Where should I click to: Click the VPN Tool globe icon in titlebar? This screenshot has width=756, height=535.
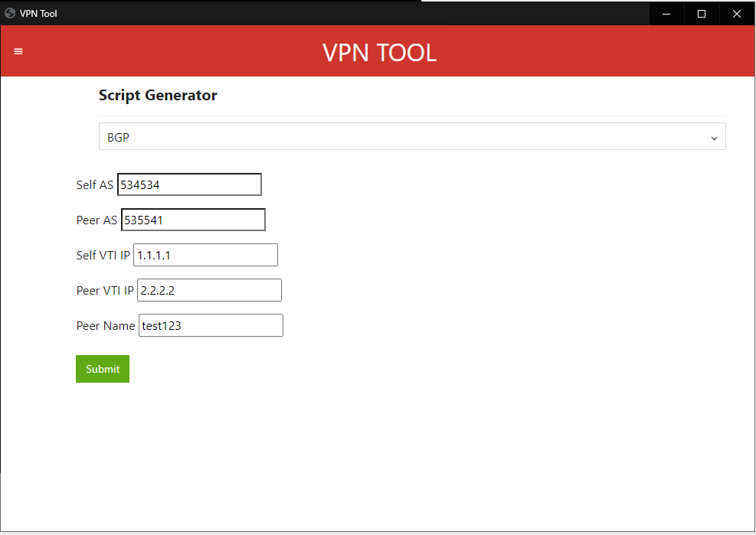(10, 13)
